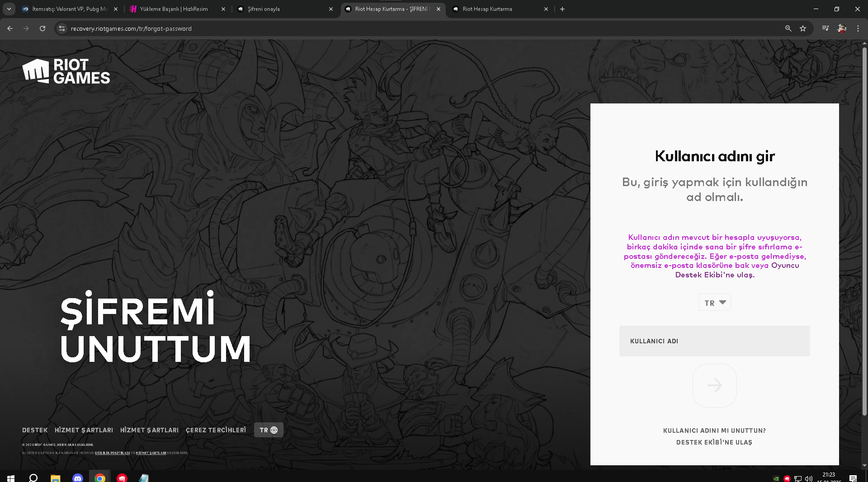
Task: Open the red Riot icon in system tray
Action: click(787, 478)
